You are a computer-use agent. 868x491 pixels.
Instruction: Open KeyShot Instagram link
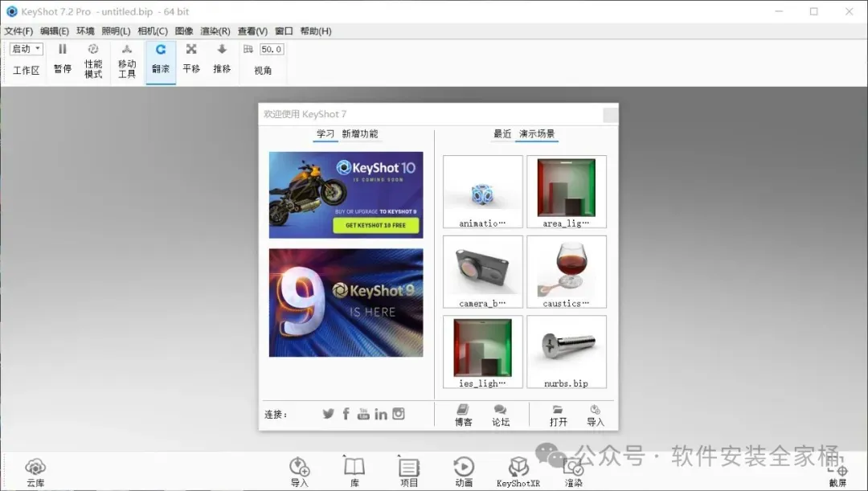(399, 414)
